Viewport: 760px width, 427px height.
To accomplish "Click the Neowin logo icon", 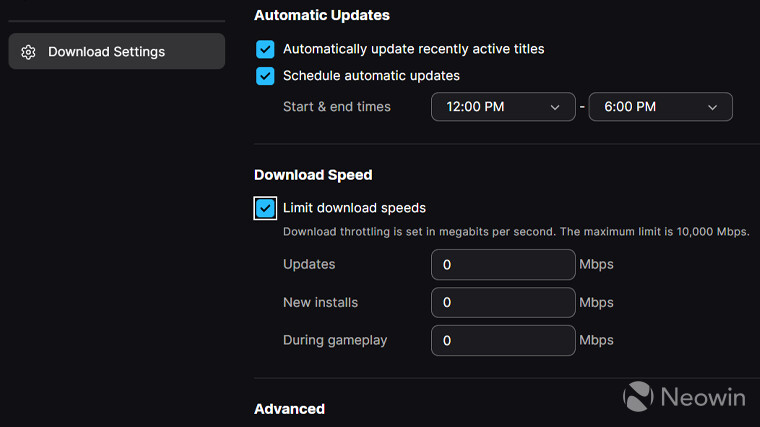I will click(639, 396).
